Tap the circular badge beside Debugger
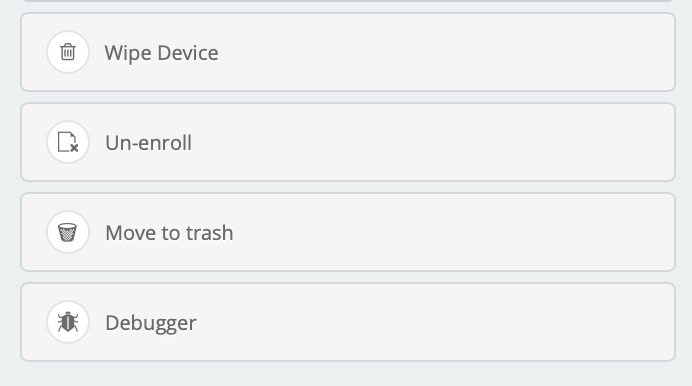The image size is (692, 386). 68,322
